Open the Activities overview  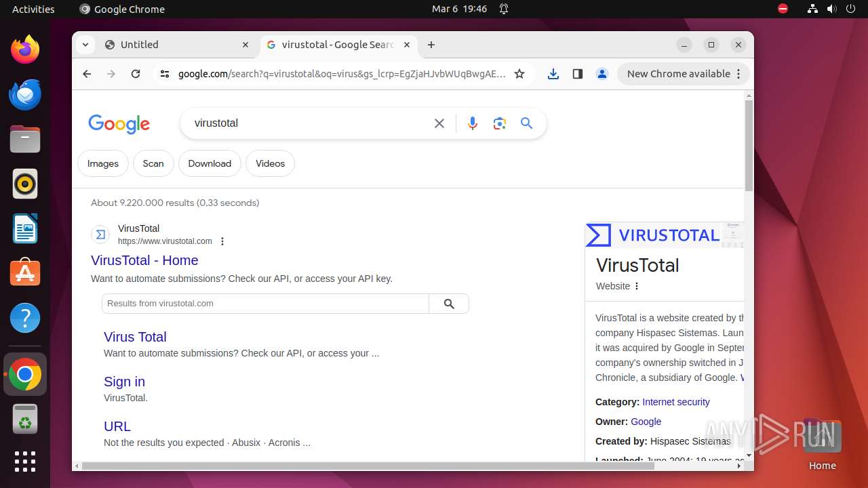[x=33, y=9]
